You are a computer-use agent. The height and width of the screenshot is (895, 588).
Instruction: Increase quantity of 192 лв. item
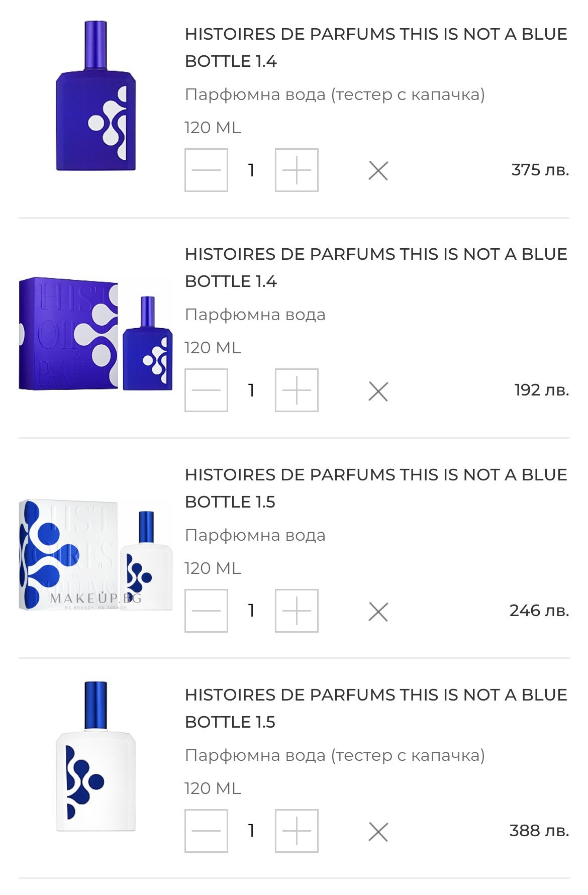[297, 390]
